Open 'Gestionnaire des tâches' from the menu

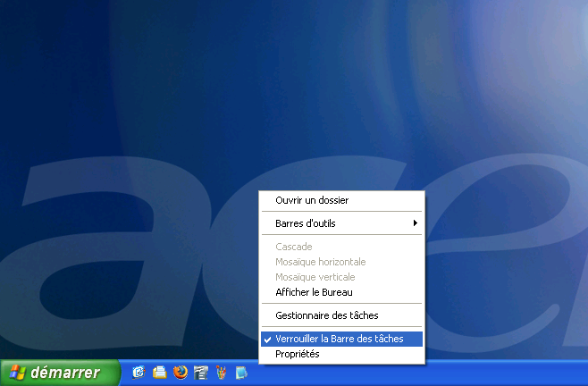point(341,315)
